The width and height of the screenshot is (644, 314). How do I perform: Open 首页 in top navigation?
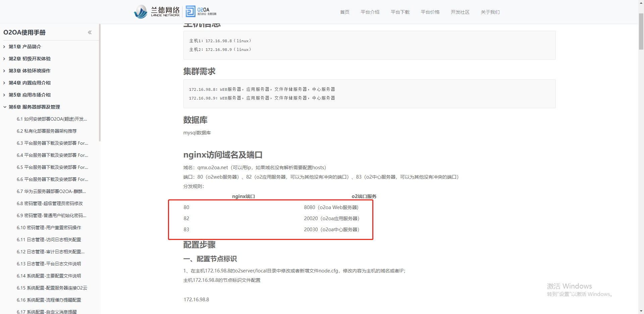pyautogui.click(x=345, y=12)
